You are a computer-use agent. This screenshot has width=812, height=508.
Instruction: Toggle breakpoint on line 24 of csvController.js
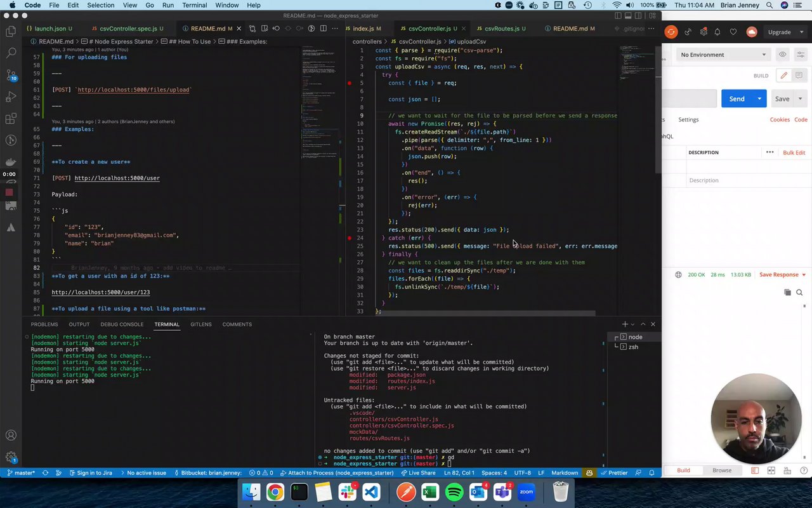(x=349, y=237)
